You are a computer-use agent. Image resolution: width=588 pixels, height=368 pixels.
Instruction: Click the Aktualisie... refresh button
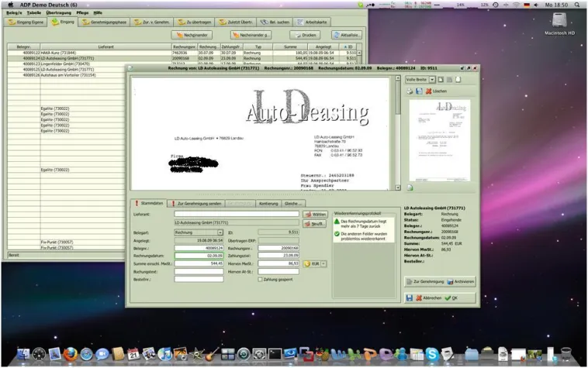pyautogui.click(x=347, y=35)
